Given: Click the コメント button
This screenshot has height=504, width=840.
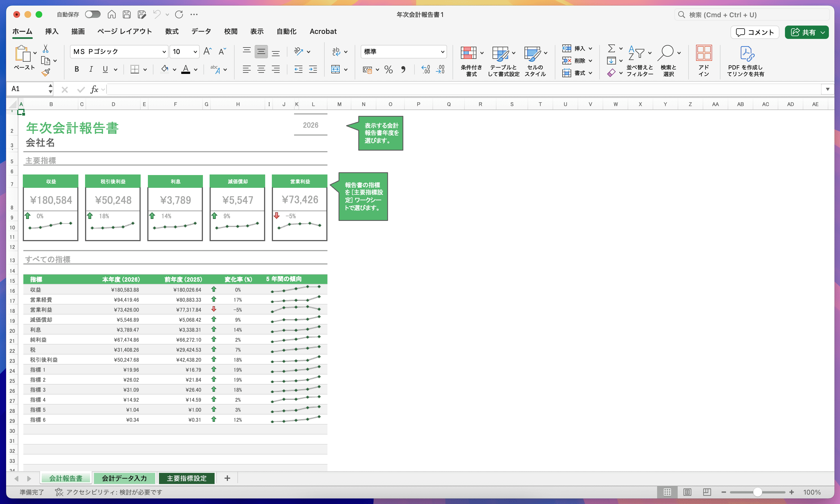Looking at the screenshot, I should (755, 32).
